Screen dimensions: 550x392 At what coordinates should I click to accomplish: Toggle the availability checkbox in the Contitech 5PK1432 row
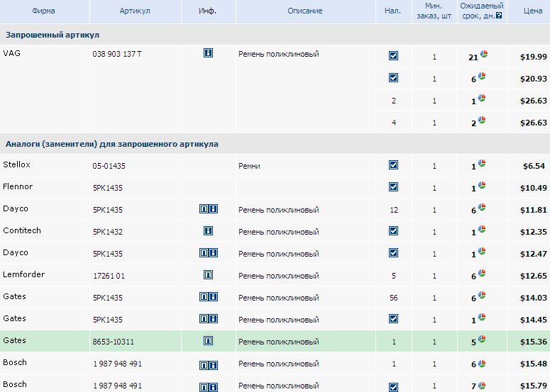coord(394,231)
